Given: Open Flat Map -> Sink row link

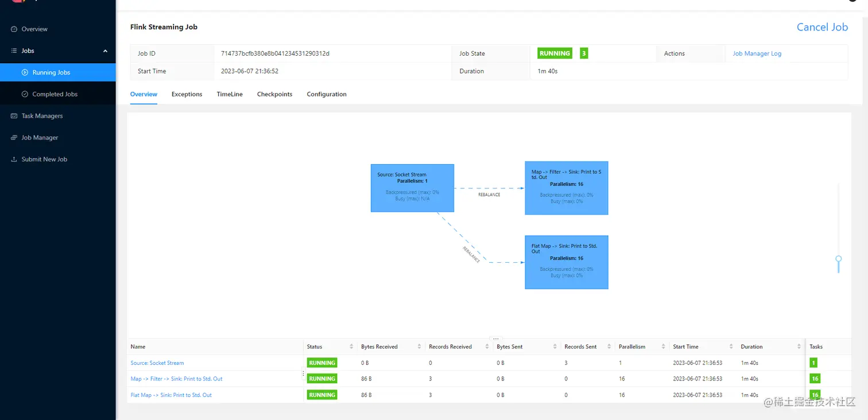Looking at the screenshot, I should [x=171, y=395].
